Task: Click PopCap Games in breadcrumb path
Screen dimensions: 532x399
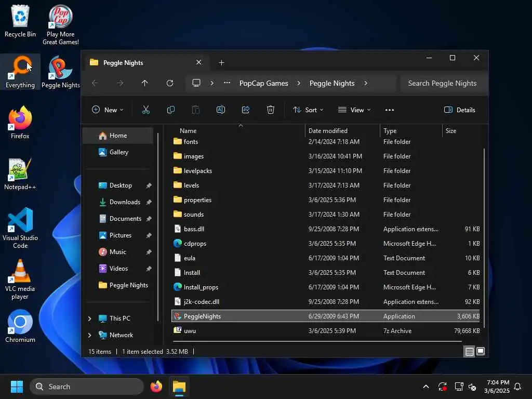Action: pos(263,83)
